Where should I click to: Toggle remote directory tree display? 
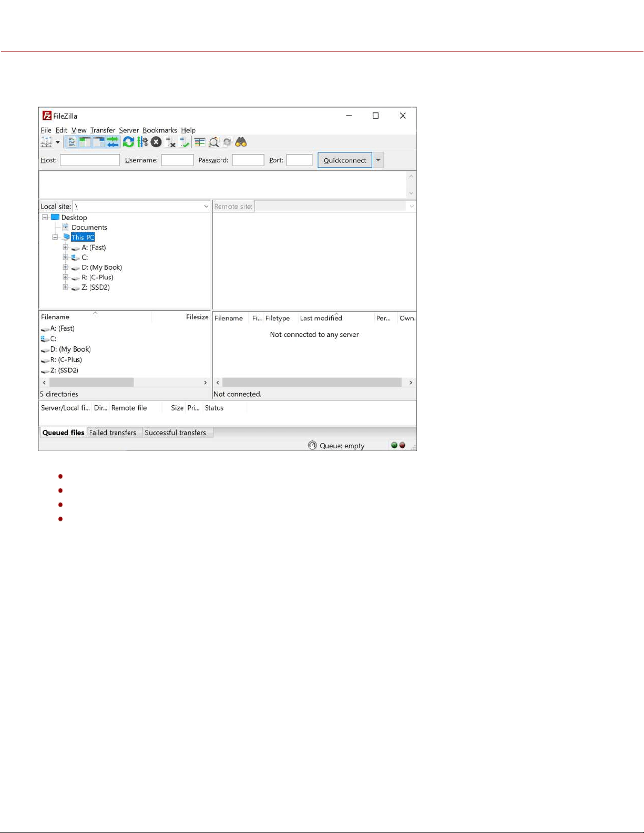tap(99, 142)
